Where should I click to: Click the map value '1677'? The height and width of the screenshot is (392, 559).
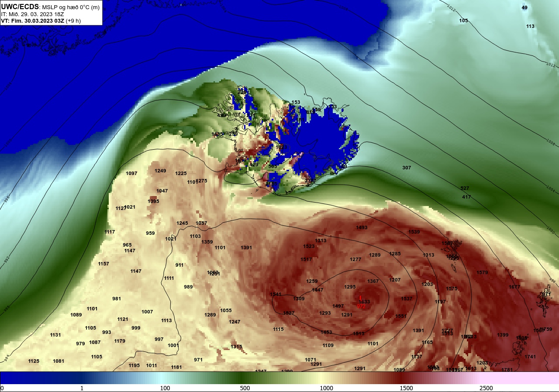coord(514,287)
